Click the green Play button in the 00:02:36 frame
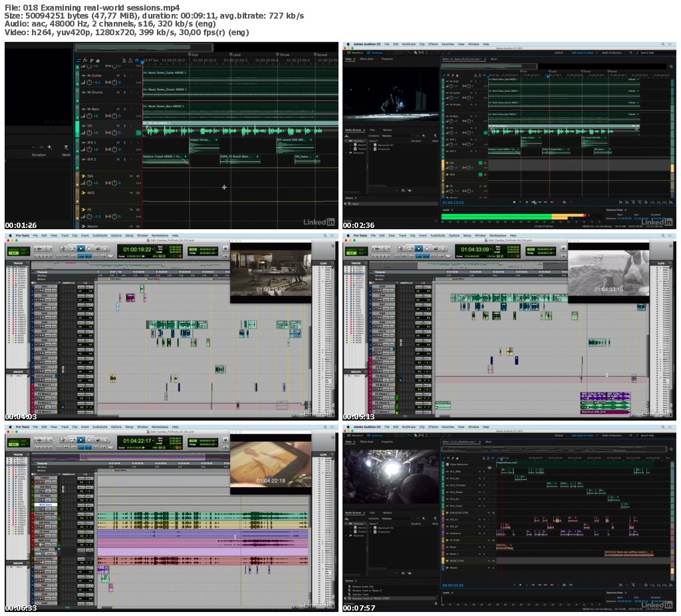 coord(521,202)
